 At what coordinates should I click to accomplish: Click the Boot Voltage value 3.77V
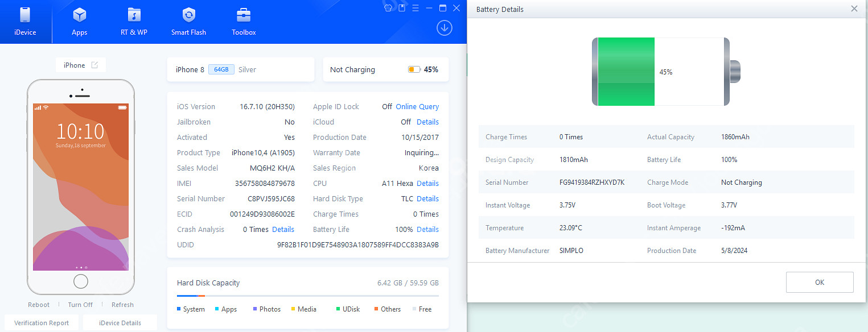pyautogui.click(x=729, y=205)
